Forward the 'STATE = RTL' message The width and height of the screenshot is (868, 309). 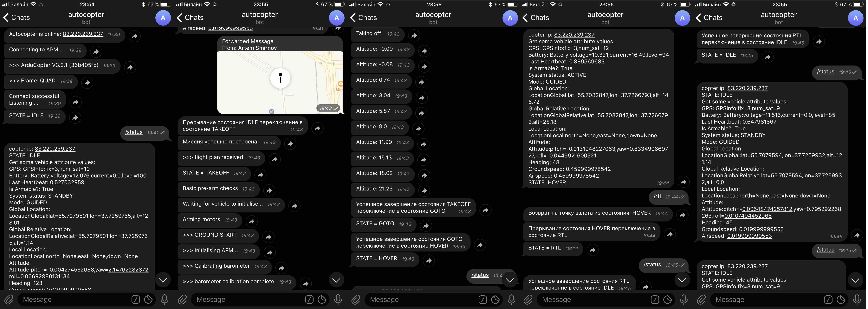[x=592, y=250]
